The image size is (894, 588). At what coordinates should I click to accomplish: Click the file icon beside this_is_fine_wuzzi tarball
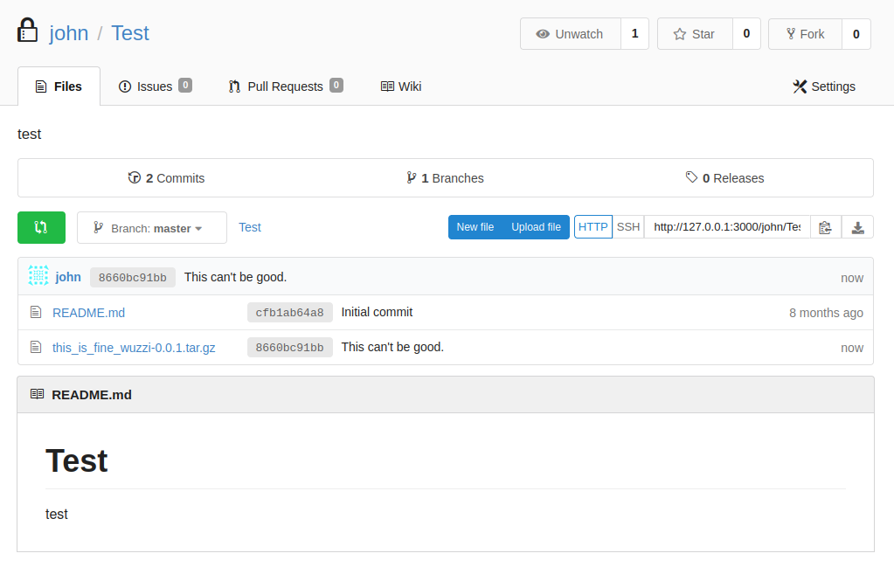pyautogui.click(x=36, y=348)
